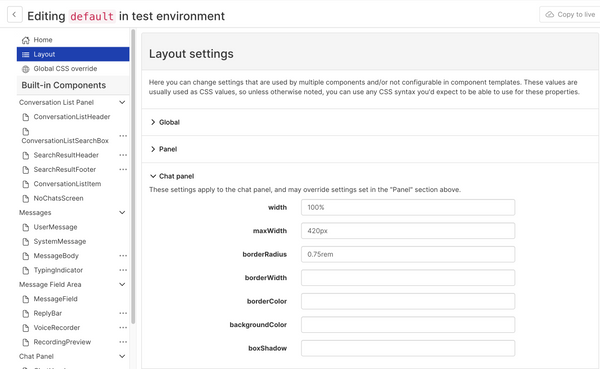Click the back arrow button
600x369 pixels.
15,15
